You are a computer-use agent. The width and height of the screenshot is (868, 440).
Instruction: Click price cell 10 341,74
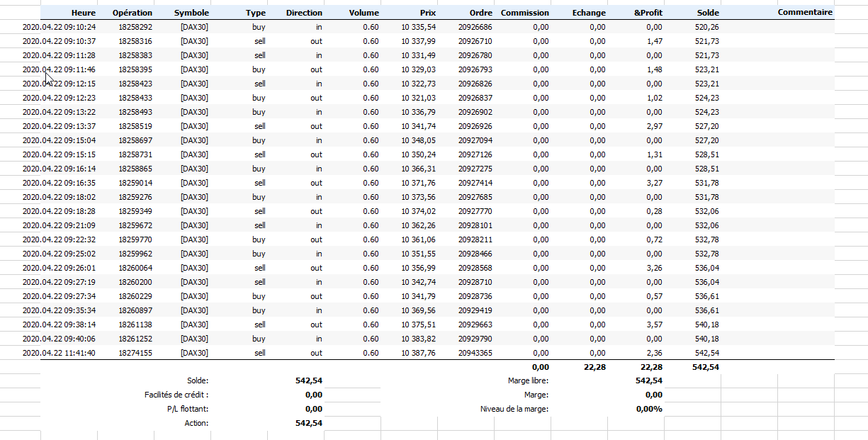tap(418, 126)
